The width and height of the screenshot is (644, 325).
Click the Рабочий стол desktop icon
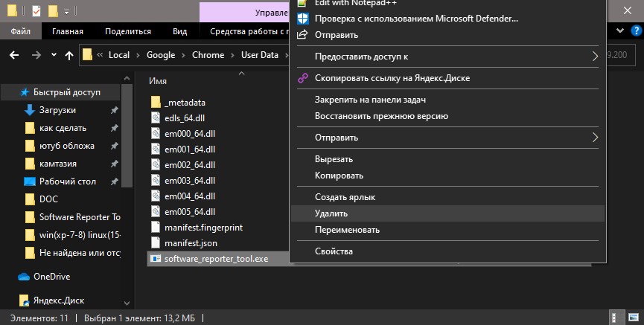click(x=30, y=181)
